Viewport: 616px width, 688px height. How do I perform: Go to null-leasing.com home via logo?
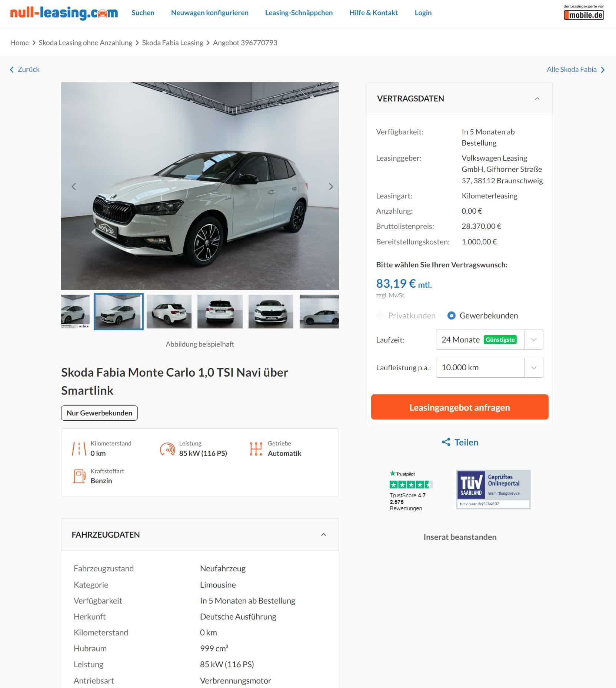click(x=64, y=13)
